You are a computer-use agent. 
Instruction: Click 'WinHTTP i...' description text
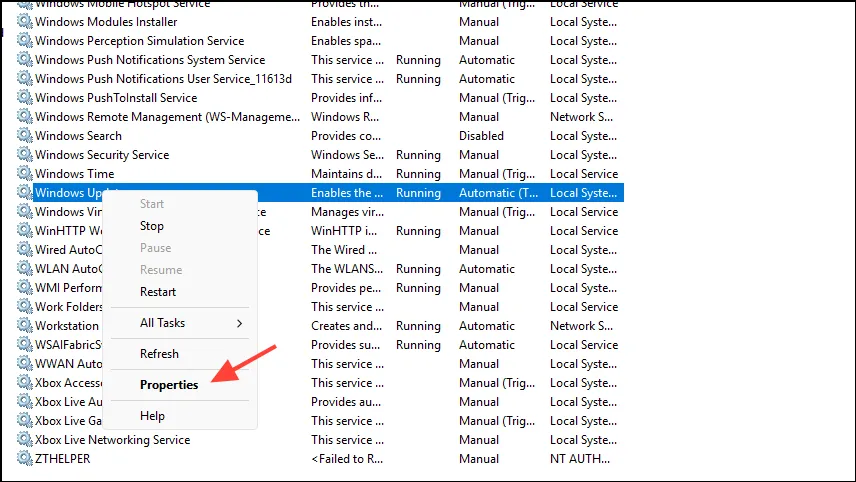click(x=344, y=231)
